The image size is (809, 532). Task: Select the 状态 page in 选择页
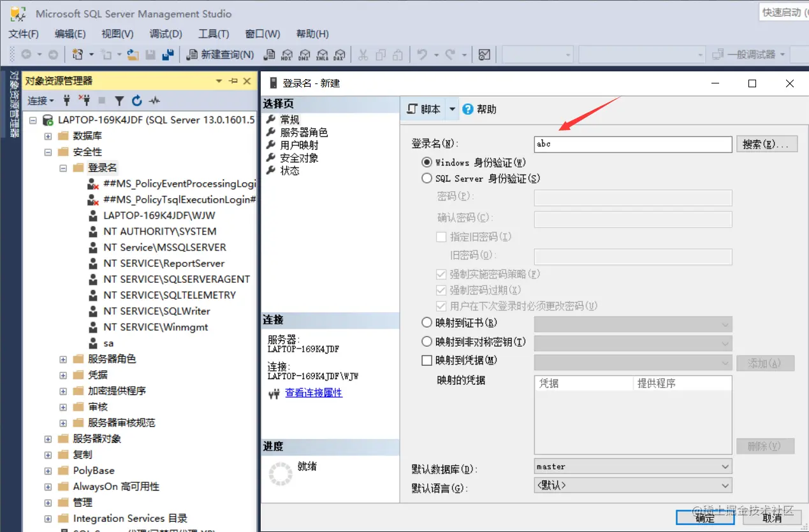click(289, 171)
